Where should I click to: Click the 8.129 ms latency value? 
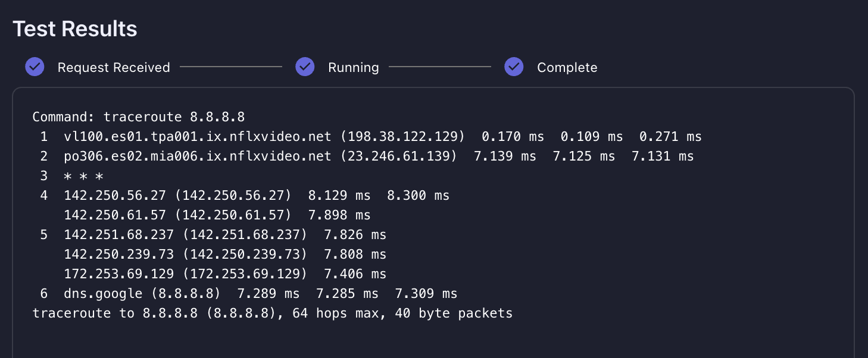click(339, 196)
